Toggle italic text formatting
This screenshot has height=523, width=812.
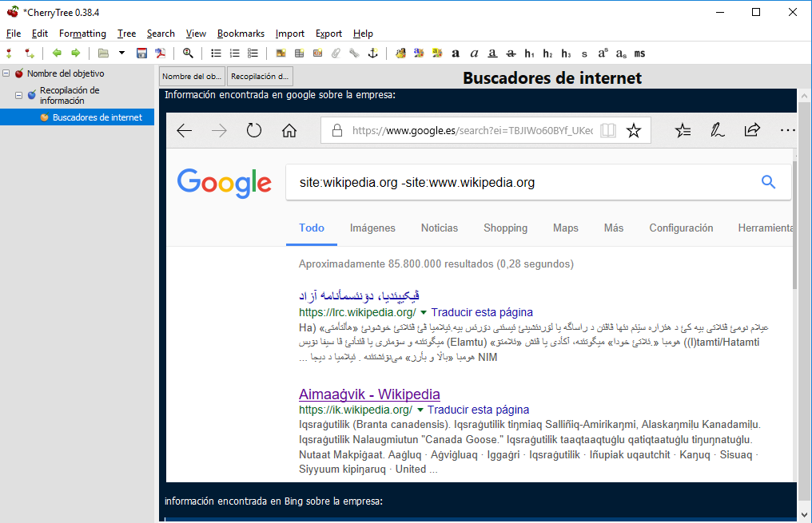(474, 53)
